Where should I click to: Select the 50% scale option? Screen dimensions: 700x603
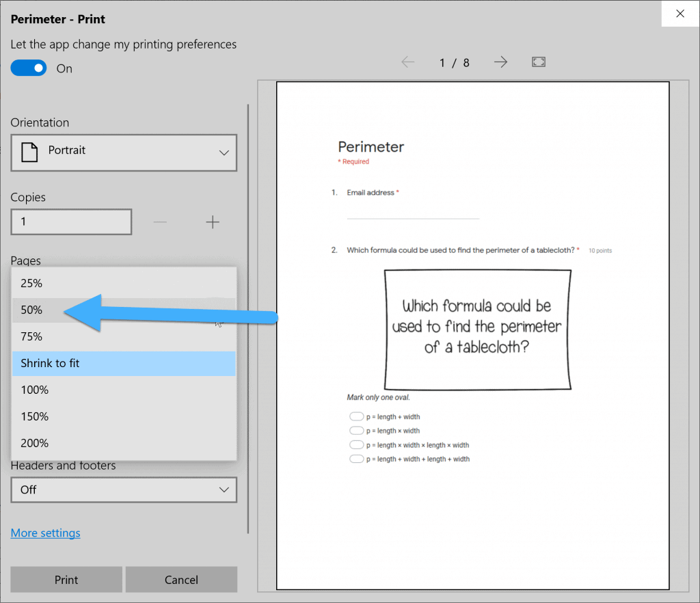point(124,310)
